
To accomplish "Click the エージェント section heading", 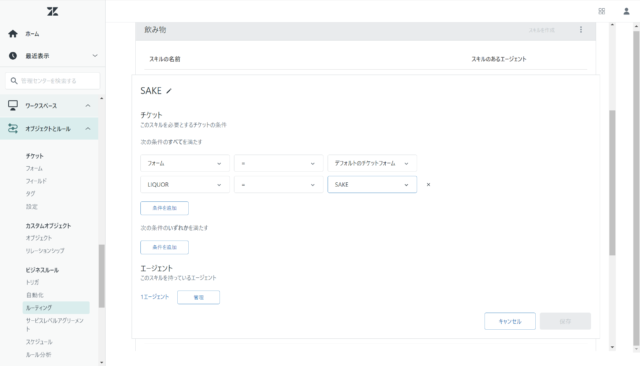I will click(157, 268).
